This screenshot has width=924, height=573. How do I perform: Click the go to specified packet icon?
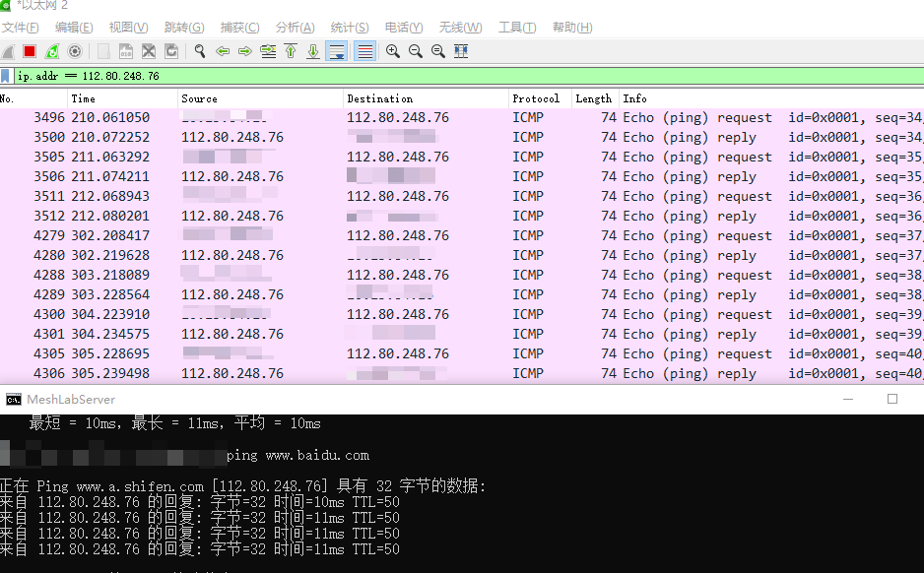[x=268, y=52]
